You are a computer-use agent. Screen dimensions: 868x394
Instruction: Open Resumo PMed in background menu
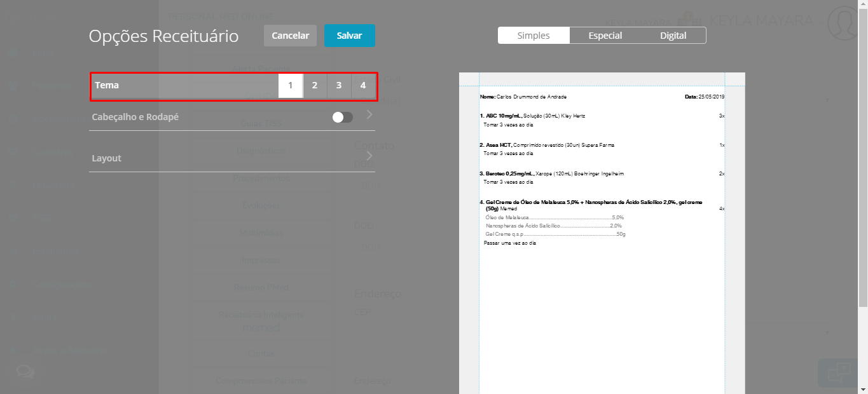tap(261, 287)
